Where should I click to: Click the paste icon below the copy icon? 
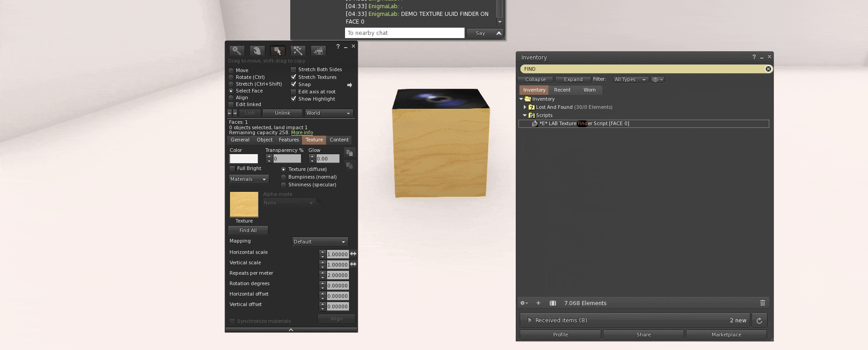point(350,165)
